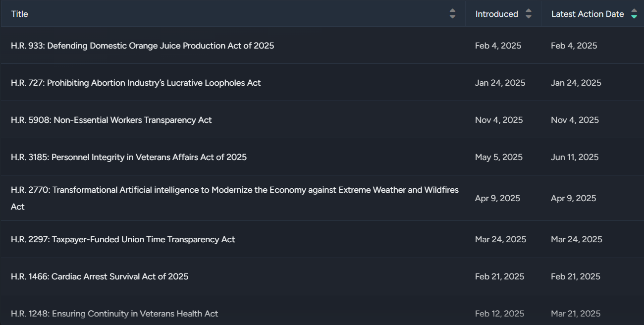Click the Introduced column sort arrows icon
The image size is (644, 325).
pyautogui.click(x=529, y=14)
